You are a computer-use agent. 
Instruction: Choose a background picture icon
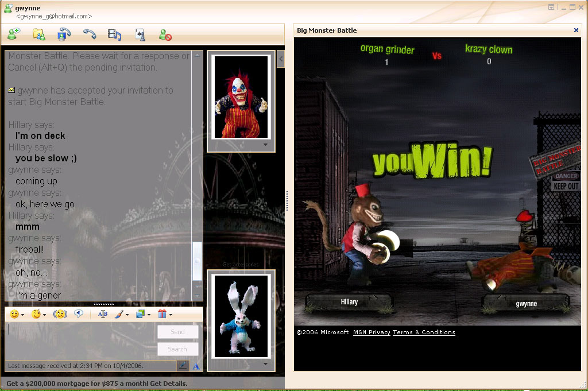point(140,313)
